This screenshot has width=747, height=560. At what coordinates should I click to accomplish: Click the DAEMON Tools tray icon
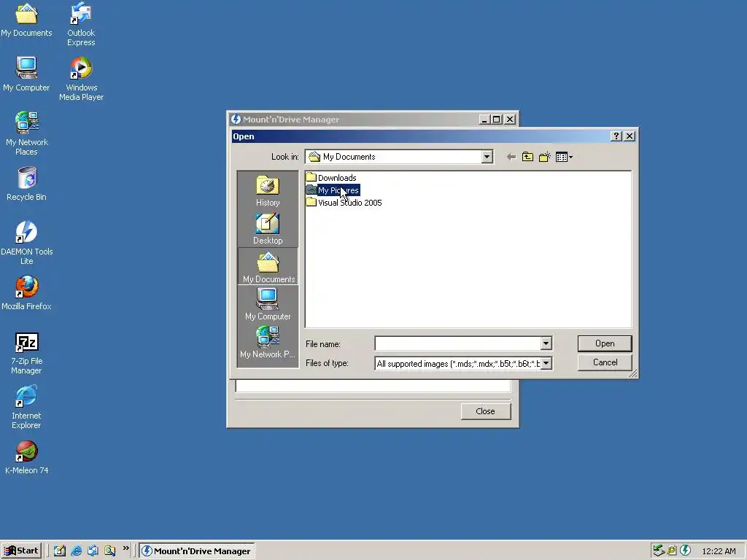(x=685, y=551)
